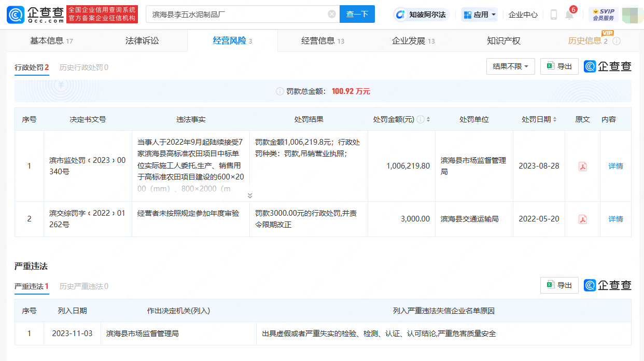The height and width of the screenshot is (361, 644).
Task: Export the 严重违法 list with 导出 button
Action: click(x=559, y=285)
